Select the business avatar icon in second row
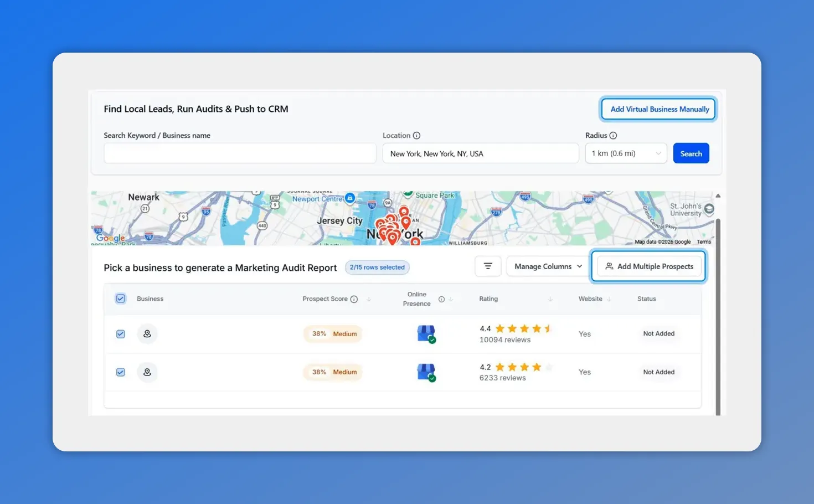Viewport: 814px width, 504px height. click(147, 372)
